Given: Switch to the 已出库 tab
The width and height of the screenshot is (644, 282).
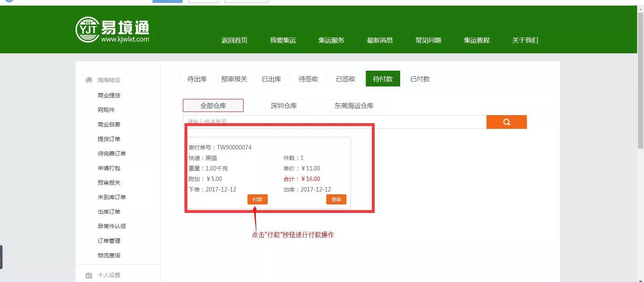Looking at the screenshot, I should pyautogui.click(x=271, y=79).
